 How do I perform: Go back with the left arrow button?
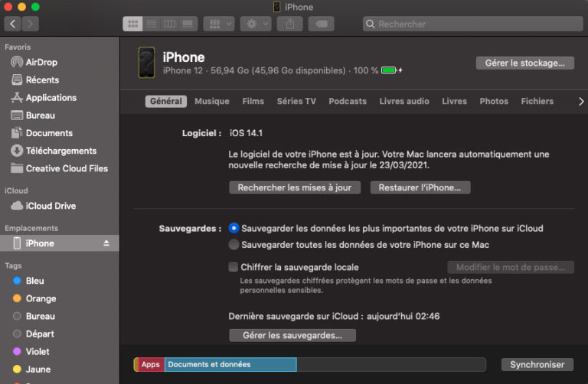(12, 24)
